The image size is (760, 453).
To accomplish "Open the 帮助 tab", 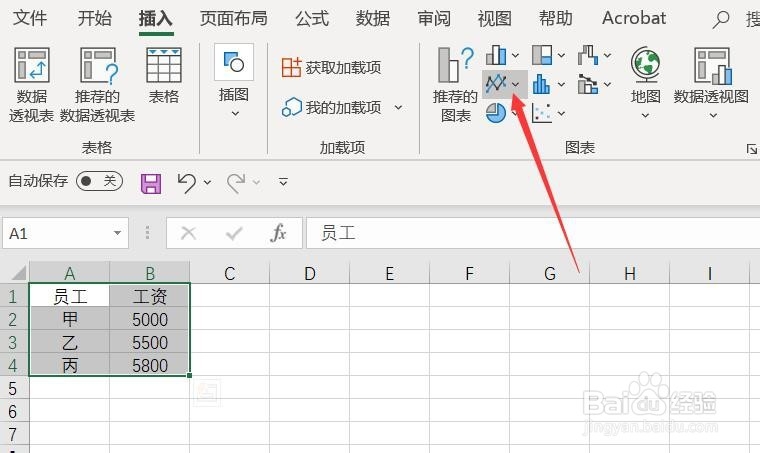I will coord(555,18).
